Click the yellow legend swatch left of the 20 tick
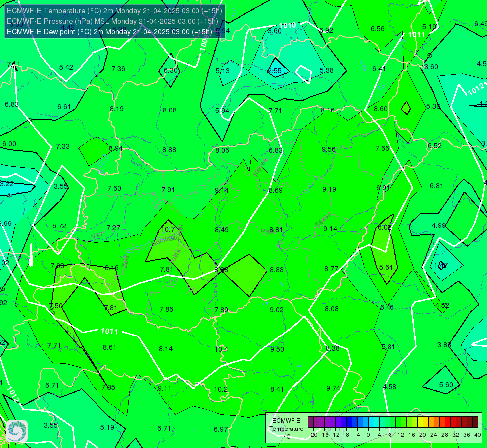 pyautogui.click(x=420, y=422)
